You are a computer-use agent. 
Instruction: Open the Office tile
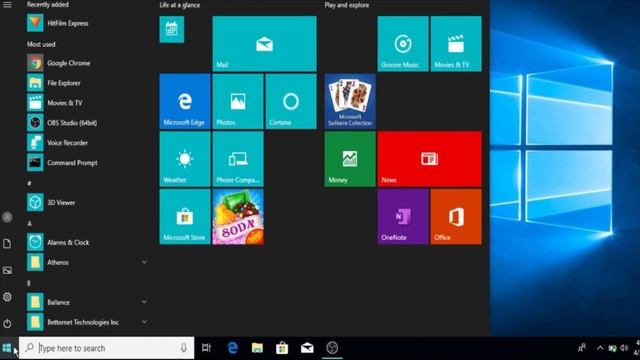pyautogui.click(x=456, y=216)
